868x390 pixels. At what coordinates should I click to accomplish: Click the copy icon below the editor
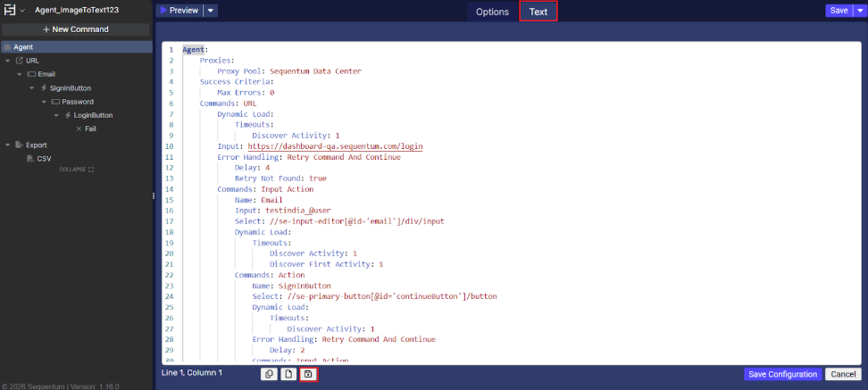269,374
